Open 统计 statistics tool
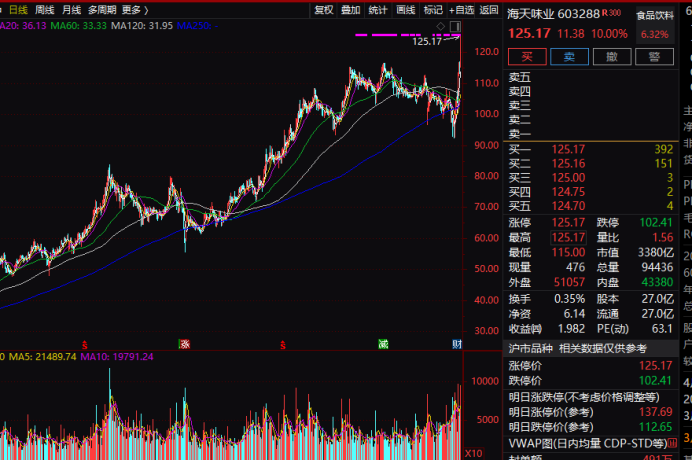 (x=378, y=10)
